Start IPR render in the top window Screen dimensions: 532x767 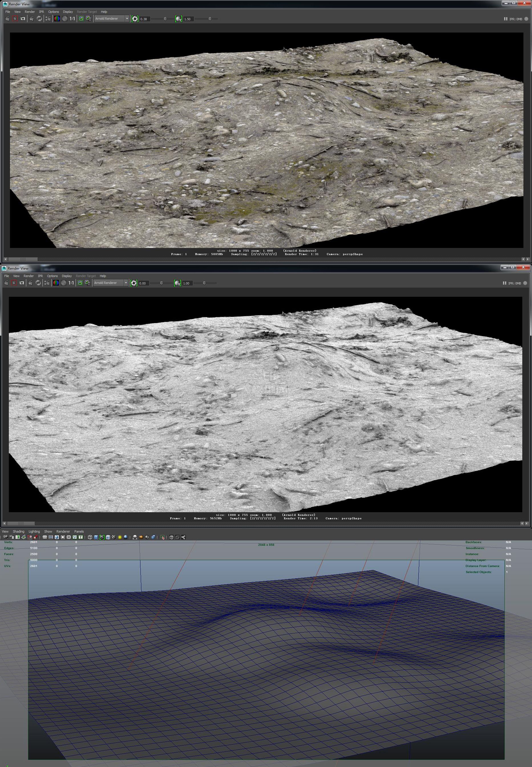pos(32,19)
